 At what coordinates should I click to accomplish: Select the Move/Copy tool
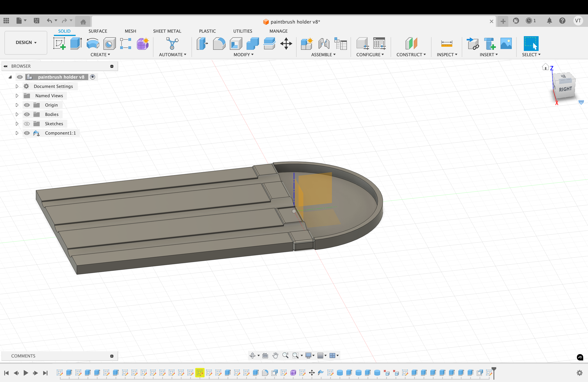coord(286,44)
